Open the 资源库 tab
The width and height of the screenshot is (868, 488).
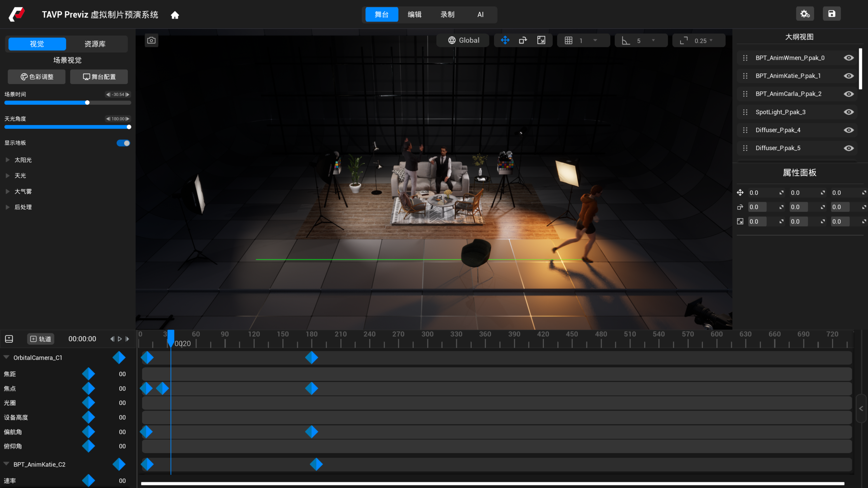click(95, 44)
